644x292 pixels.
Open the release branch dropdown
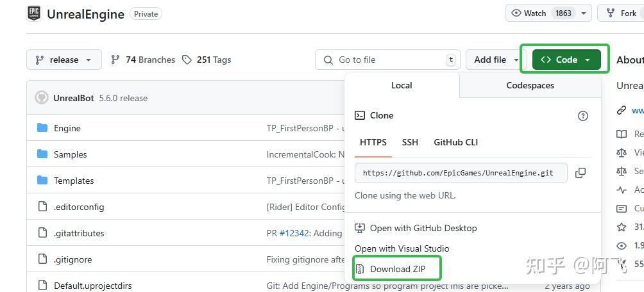point(64,60)
